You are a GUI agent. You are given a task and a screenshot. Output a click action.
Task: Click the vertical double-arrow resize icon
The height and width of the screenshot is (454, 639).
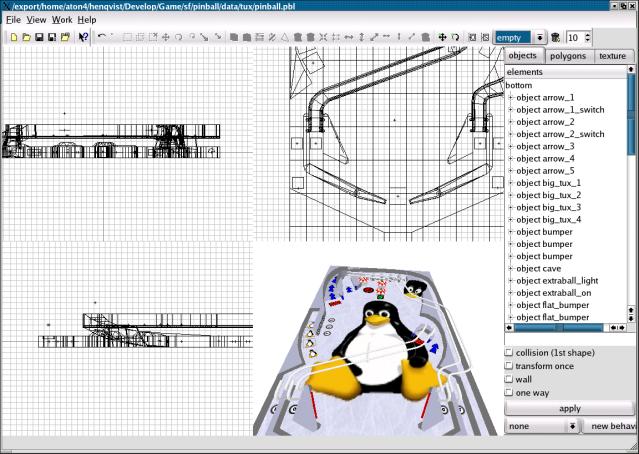[361, 37]
